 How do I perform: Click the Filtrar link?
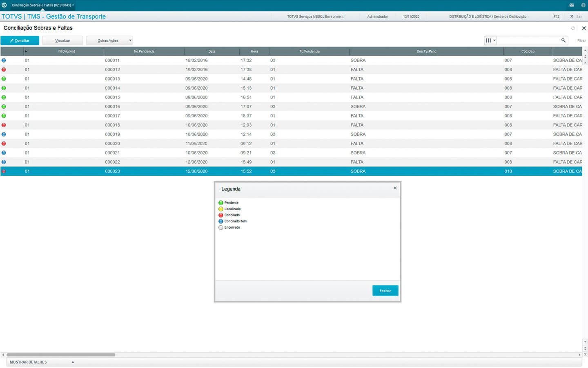pos(581,40)
